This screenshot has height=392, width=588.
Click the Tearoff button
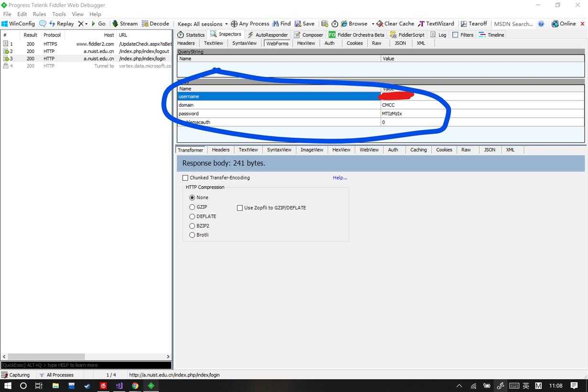click(x=474, y=23)
